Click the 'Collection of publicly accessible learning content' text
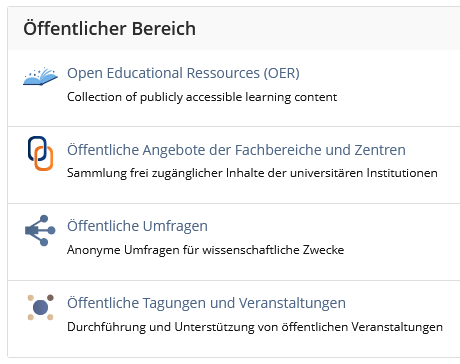460x364 pixels. [x=202, y=97]
